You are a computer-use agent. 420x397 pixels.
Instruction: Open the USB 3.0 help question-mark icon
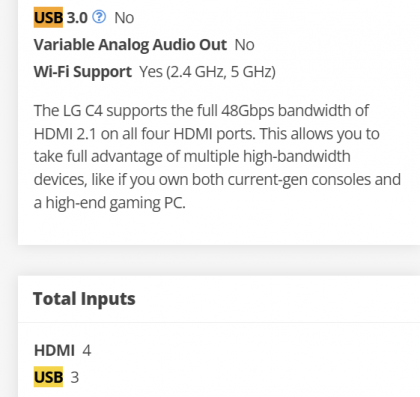click(x=99, y=17)
